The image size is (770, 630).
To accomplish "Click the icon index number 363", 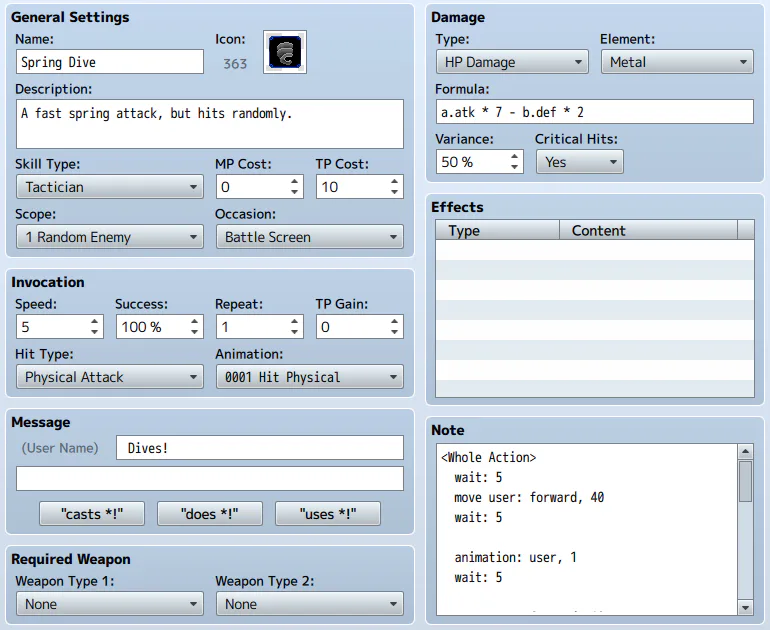I will coord(235,64).
